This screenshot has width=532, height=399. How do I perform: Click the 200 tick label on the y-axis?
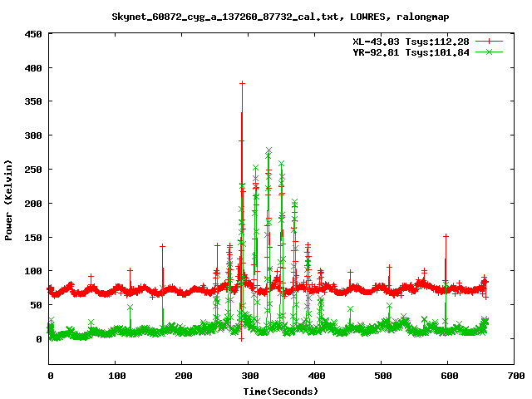[33, 204]
